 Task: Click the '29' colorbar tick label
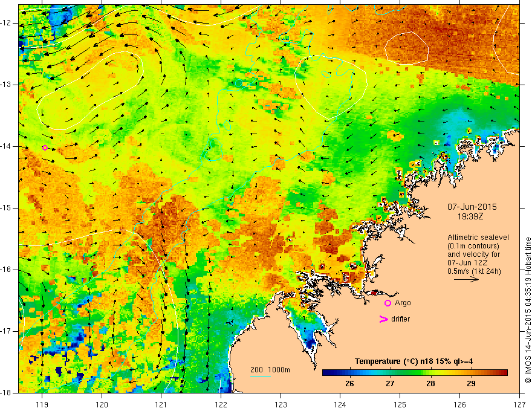[471, 384]
